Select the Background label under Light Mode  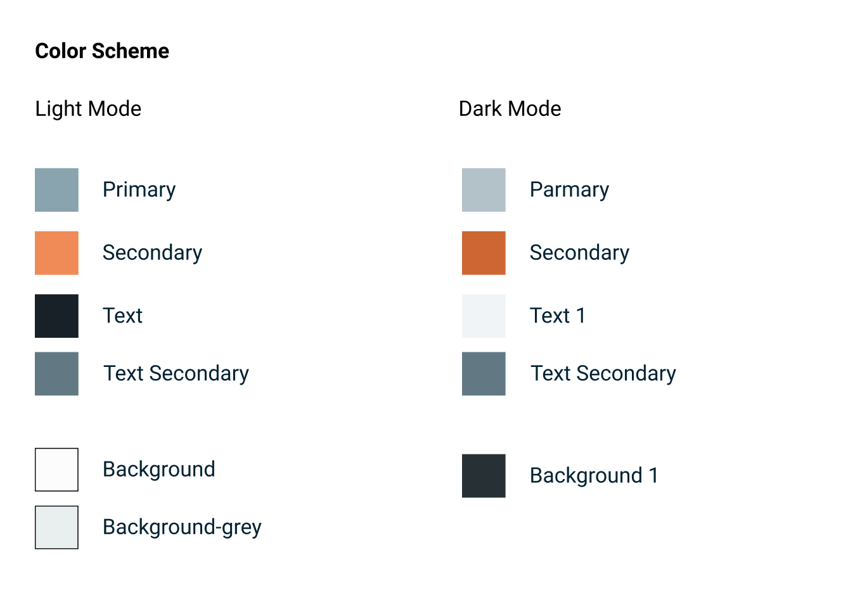(x=158, y=470)
